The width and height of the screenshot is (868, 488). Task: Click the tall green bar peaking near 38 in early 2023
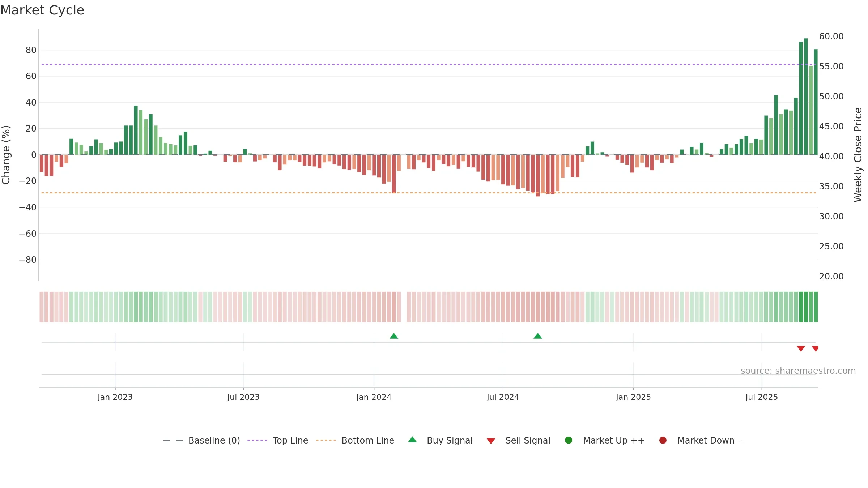[136, 130]
